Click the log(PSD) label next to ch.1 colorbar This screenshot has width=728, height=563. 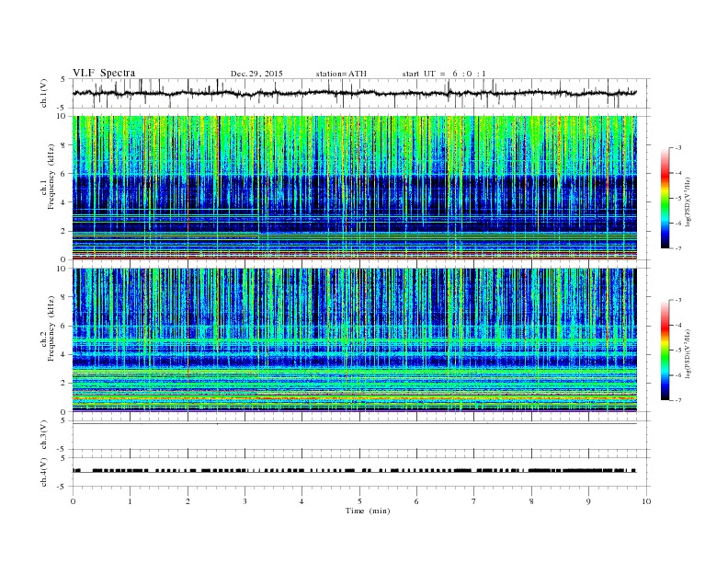688,201
